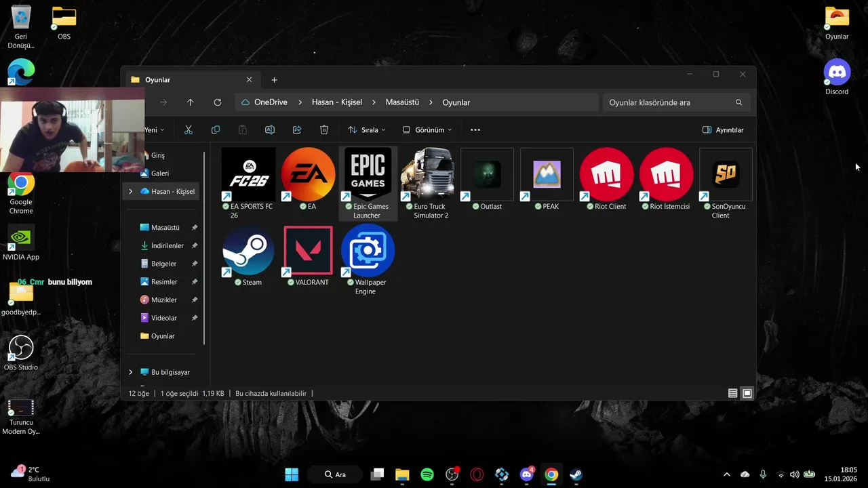
Task: Open Resimler quick access folder
Action: tap(164, 281)
